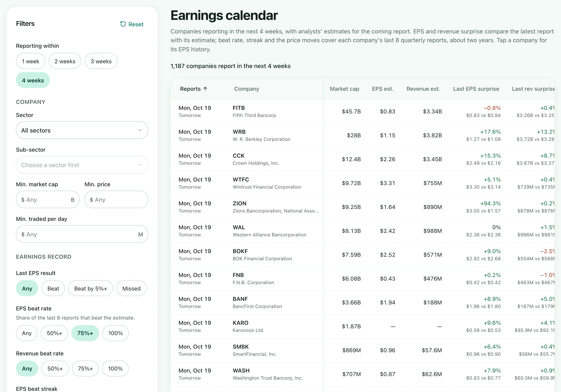Open the CCK Crown Holdings row
Screen dimensions: 561x392
pos(362,159)
